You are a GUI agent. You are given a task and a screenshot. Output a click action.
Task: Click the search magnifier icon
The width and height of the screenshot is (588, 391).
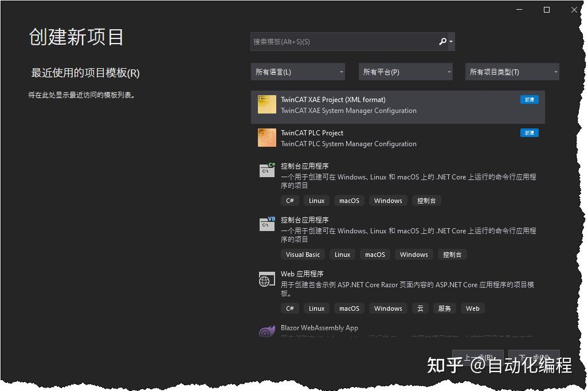click(x=442, y=41)
